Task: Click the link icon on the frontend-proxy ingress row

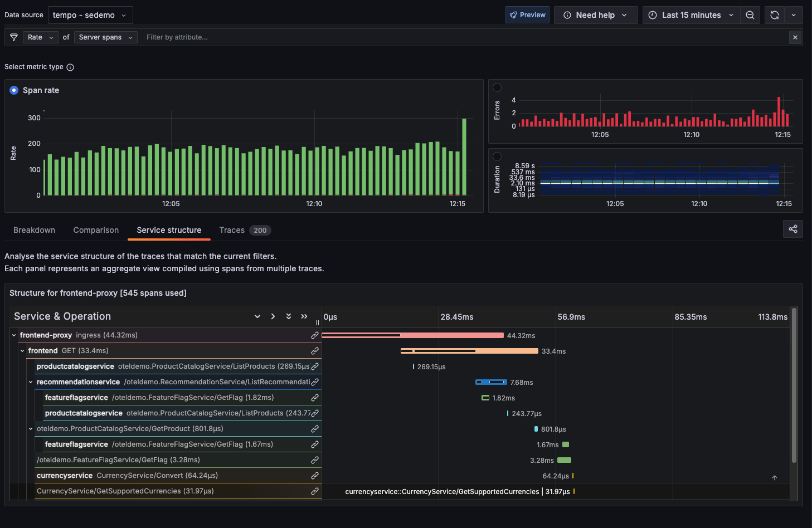Action: click(x=315, y=335)
